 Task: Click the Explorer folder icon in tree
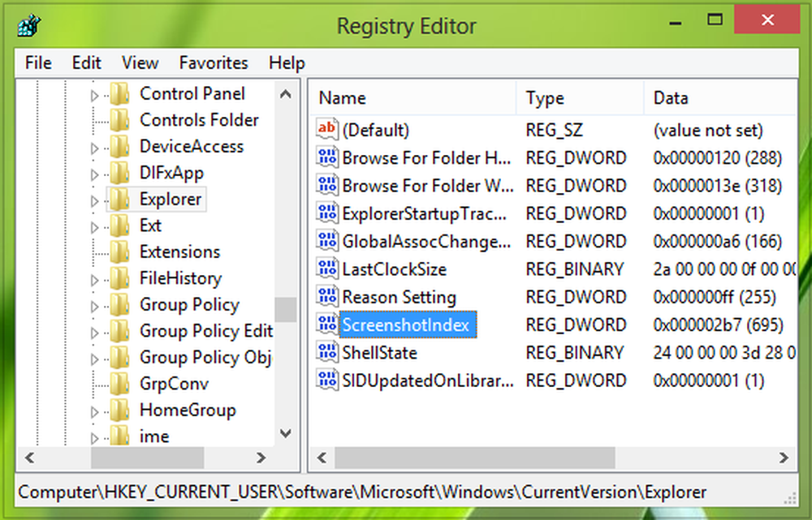[x=120, y=200]
